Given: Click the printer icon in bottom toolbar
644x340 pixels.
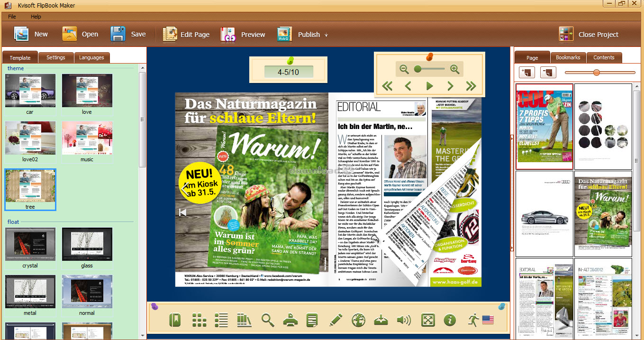Looking at the screenshot, I should [x=290, y=320].
